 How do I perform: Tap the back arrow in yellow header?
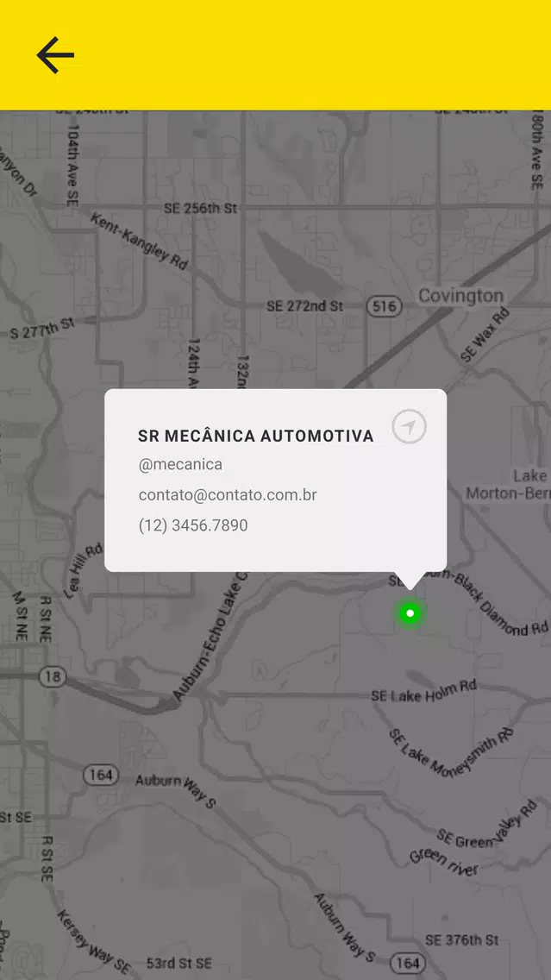(x=55, y=55)
